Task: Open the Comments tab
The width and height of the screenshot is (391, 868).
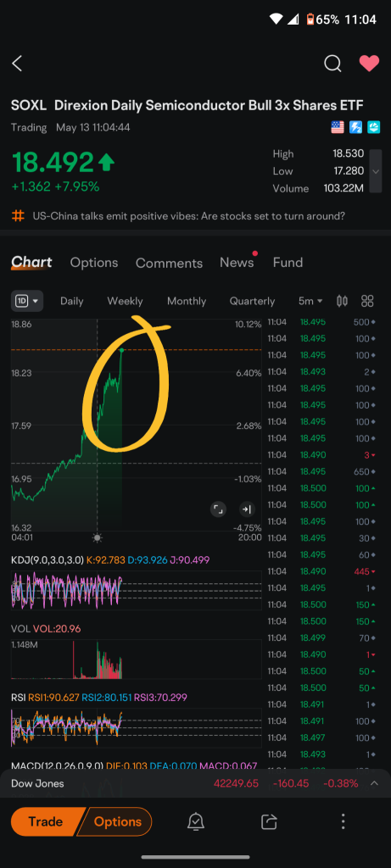Action: [169, 263]
